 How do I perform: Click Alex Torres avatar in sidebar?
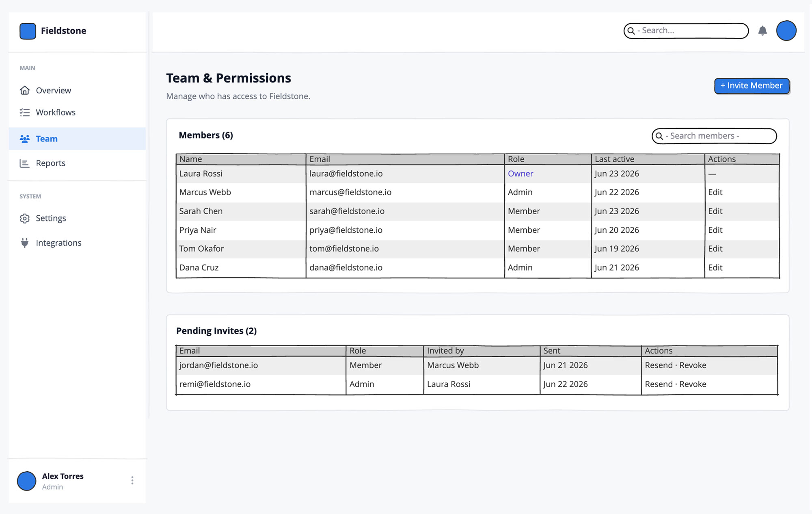(27, 481)
